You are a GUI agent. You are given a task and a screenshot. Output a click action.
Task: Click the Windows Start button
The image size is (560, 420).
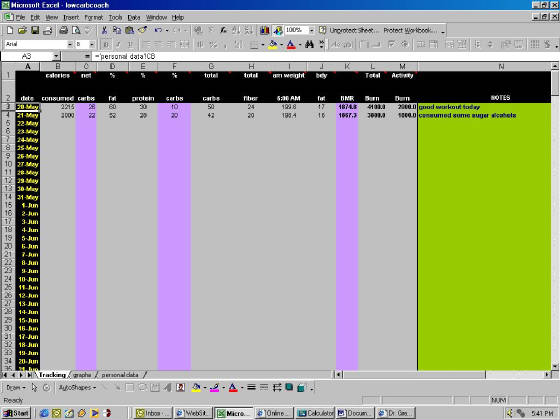coord(16,413)
